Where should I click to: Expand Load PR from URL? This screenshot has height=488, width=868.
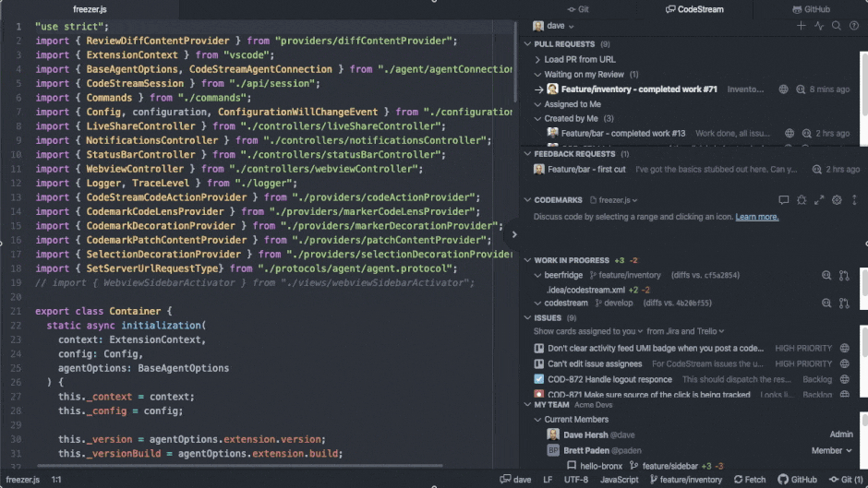tap(537, 59)
